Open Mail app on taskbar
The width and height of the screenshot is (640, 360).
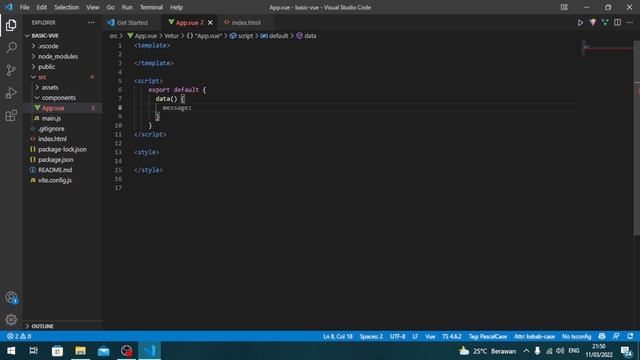click(x=104, y=351)
